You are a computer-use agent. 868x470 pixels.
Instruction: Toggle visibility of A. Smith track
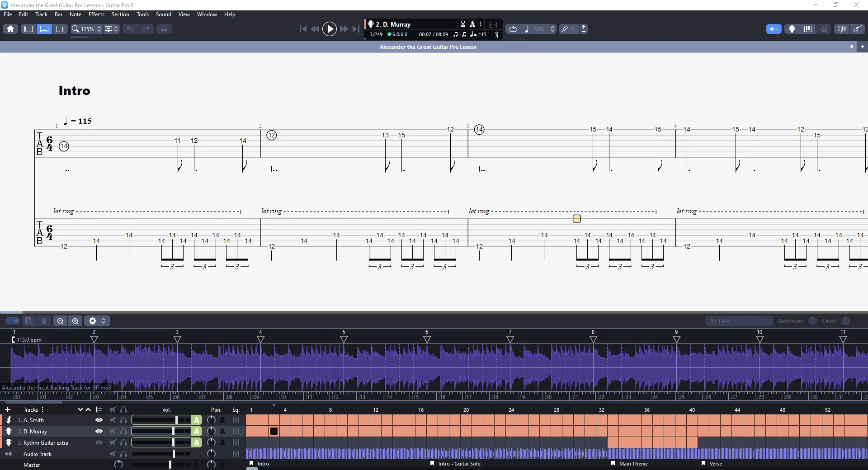99,420
